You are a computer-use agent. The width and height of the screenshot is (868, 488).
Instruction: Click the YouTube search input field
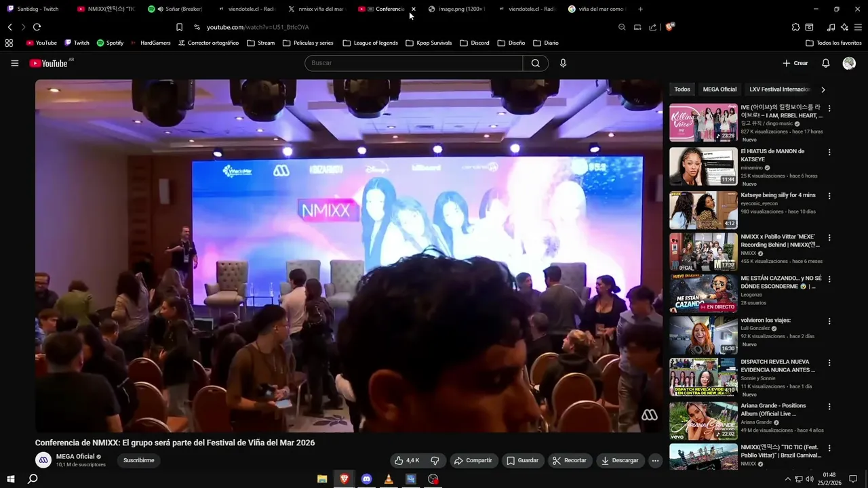[x=414, y=63]
